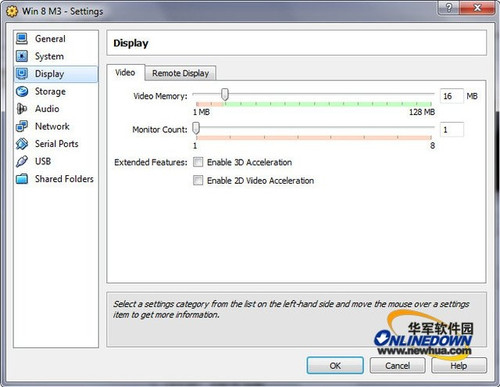This screenshot has width=500, height=387.
Task: Click the Monitor Count number field
Action: (452, 130)
